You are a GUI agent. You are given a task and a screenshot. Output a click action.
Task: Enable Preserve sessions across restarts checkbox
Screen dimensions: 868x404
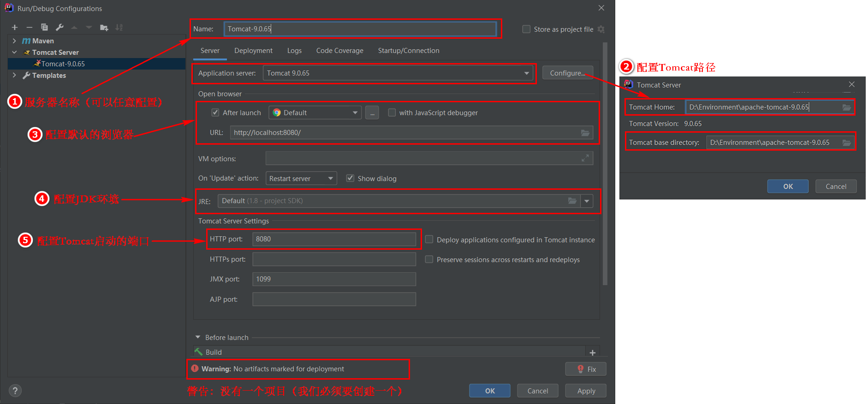click(x=429, y=259)
